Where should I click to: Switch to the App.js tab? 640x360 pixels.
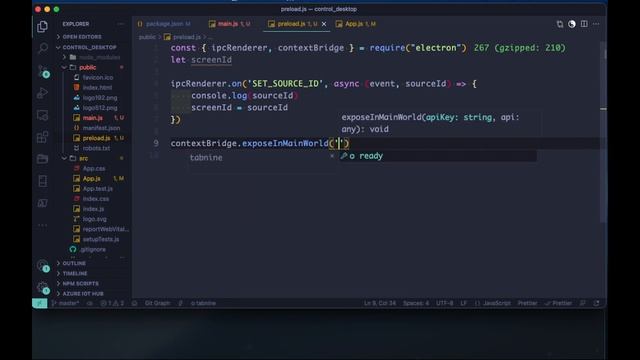pos(356,24)
